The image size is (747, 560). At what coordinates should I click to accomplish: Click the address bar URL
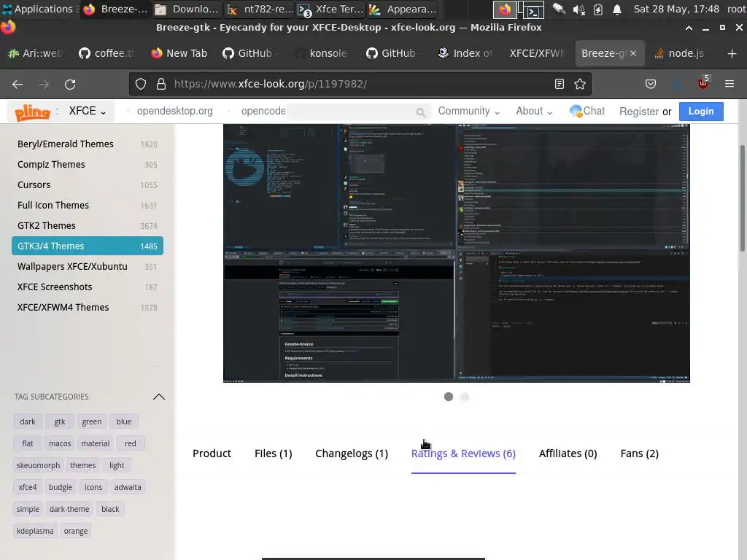[x=270, y=84]
